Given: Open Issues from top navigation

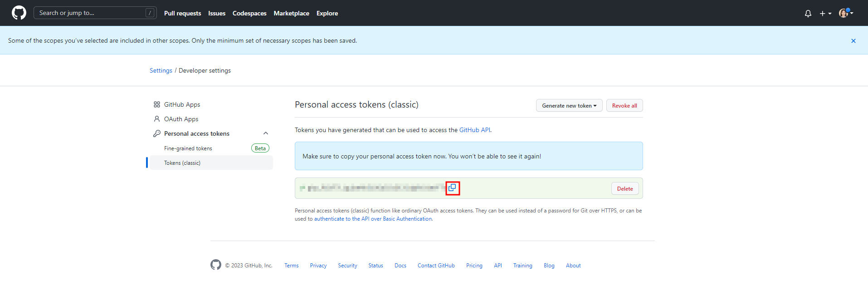Looking at the screenshot, I should pos(217,13).
